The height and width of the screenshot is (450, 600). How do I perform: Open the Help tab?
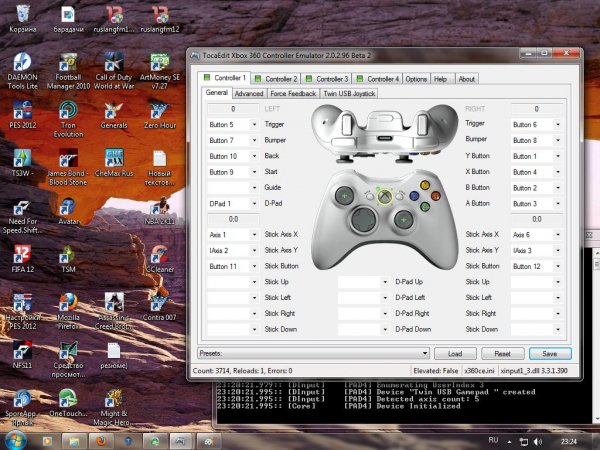pyautogui.click(x=440, y=79)
